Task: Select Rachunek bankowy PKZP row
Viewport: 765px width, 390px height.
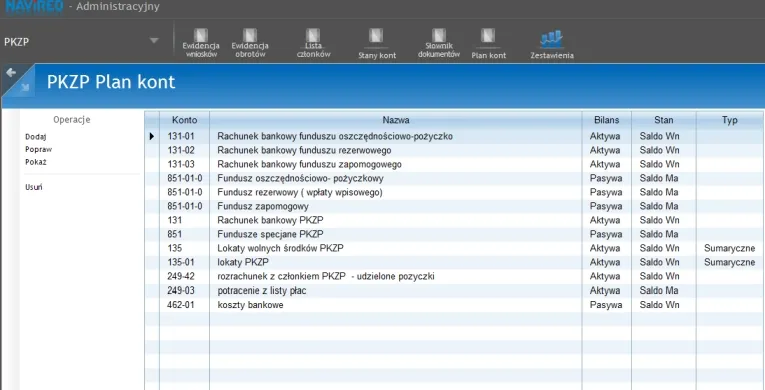Action: [455, 220]
